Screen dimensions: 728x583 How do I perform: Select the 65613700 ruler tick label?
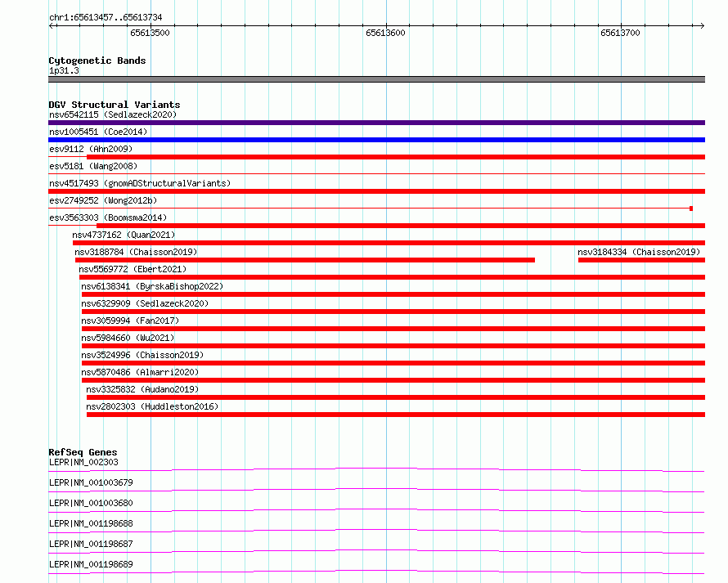tap(620, 33)
